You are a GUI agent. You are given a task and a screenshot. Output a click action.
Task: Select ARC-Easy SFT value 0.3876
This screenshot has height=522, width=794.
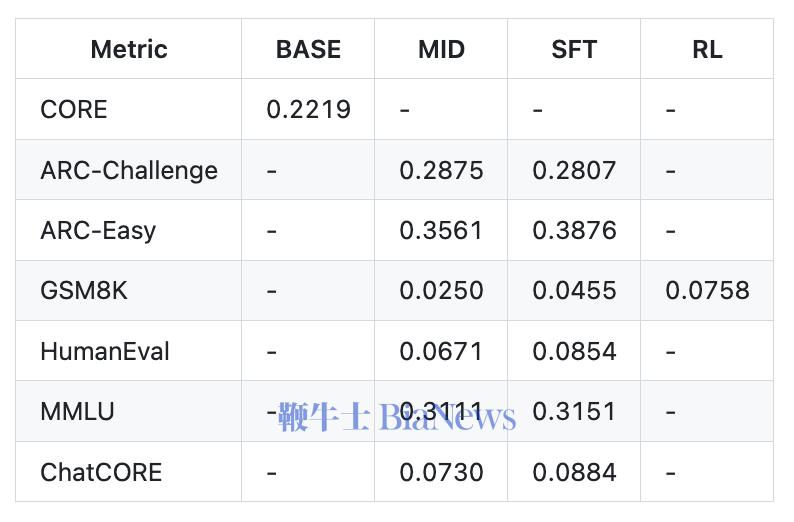click(x=574, y=230)
